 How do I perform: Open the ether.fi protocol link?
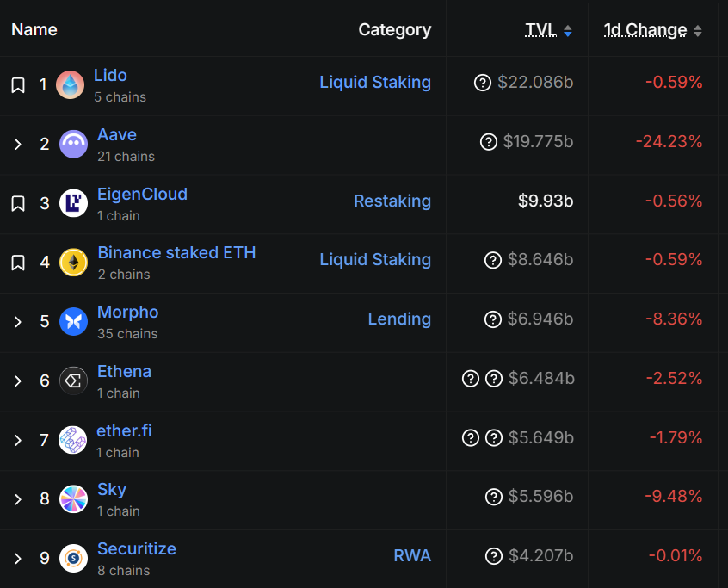[124, 431]
